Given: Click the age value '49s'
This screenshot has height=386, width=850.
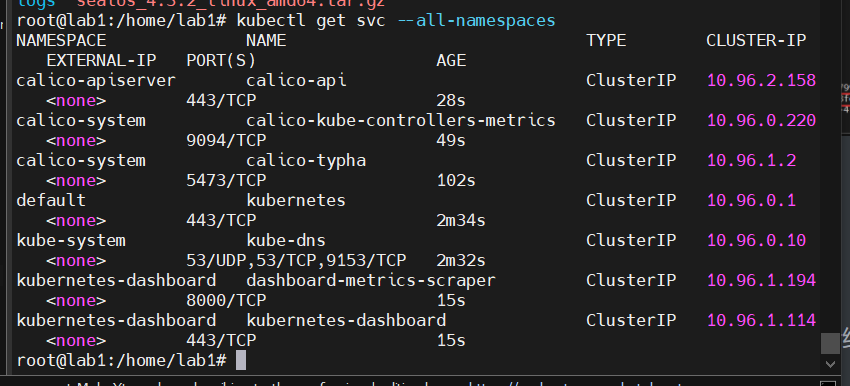Looking at the screenshot, I should coord(451,140).
